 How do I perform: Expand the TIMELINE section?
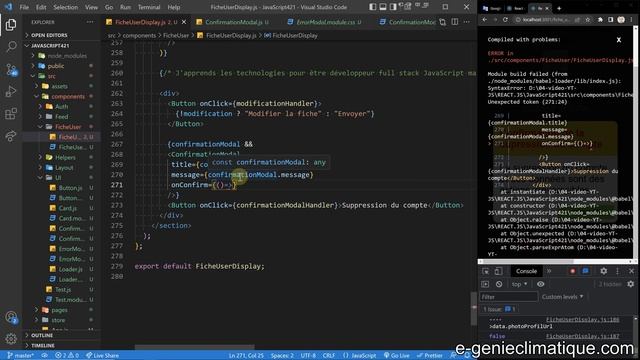pyautogui.click(x=61, y=345)
